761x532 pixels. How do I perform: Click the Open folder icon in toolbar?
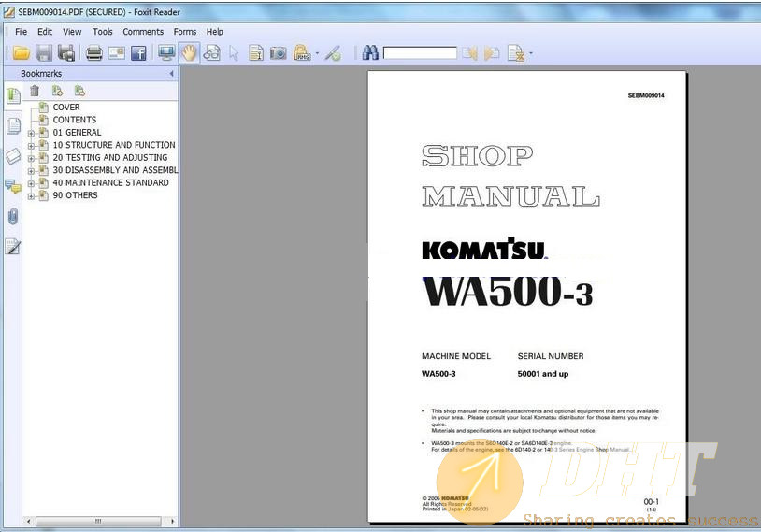pyautogui.click(x=21, y=53)
